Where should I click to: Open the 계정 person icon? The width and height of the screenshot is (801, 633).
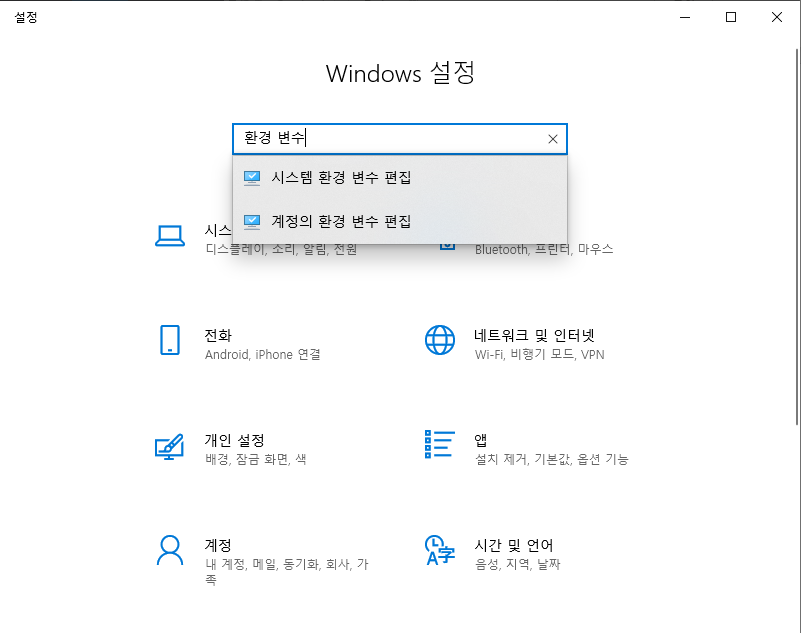pos(170,550)
